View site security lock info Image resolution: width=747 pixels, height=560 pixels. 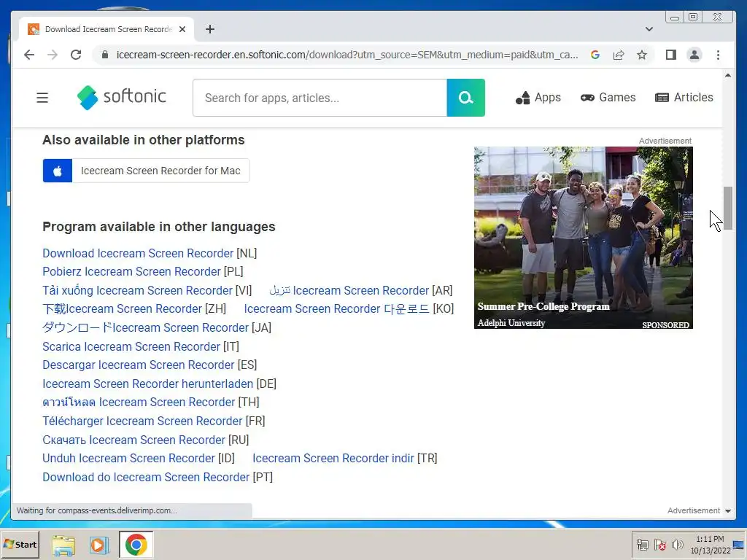[105, 55]
